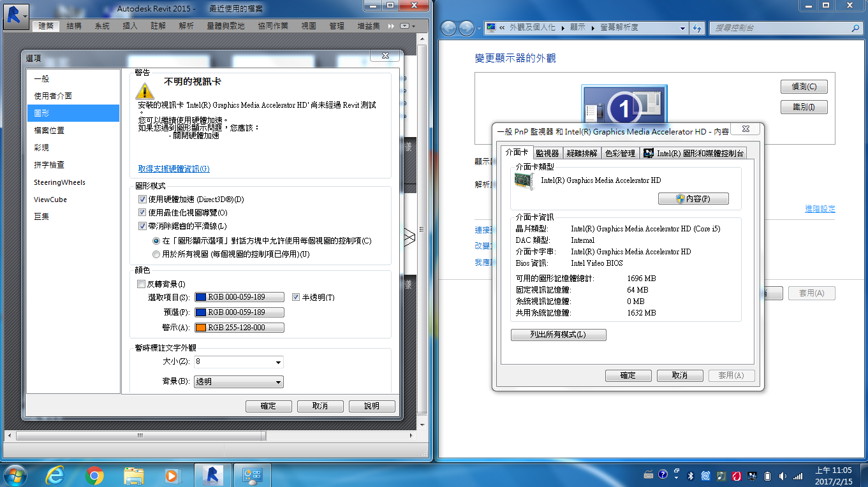Click the warning triangle icon in 警告 section

tap(145, 91)
